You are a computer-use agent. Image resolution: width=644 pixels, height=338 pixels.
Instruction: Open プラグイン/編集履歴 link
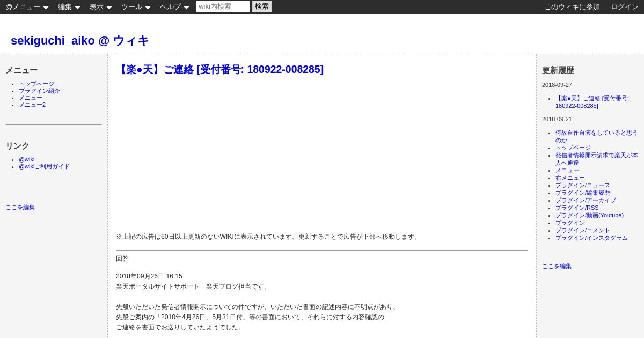tap(583, 193)
